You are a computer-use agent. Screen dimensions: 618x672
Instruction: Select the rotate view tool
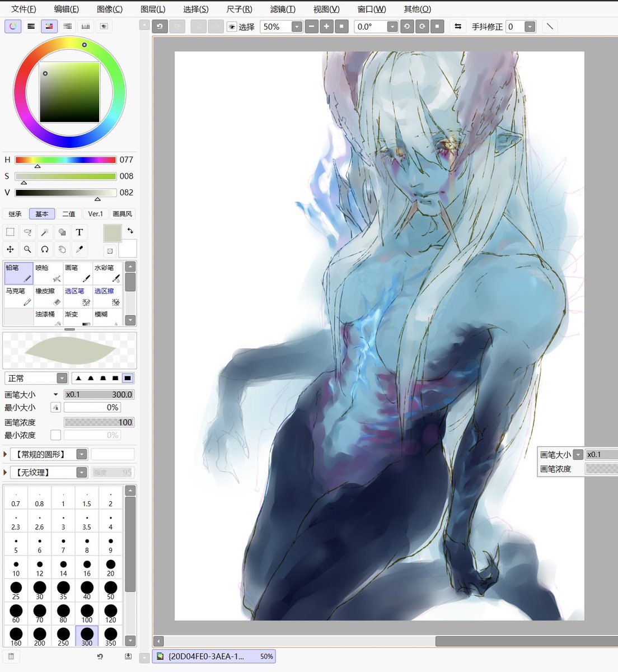pos(45,249)
